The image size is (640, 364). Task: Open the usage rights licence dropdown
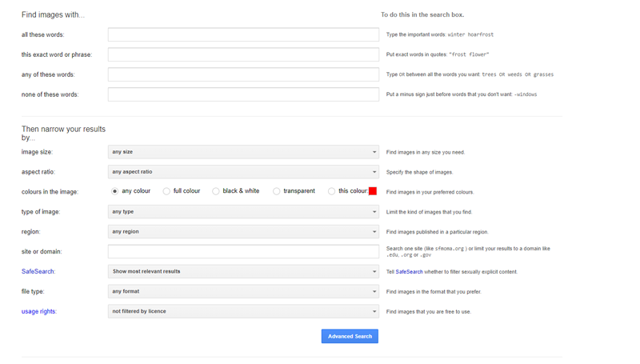point(243,311)
